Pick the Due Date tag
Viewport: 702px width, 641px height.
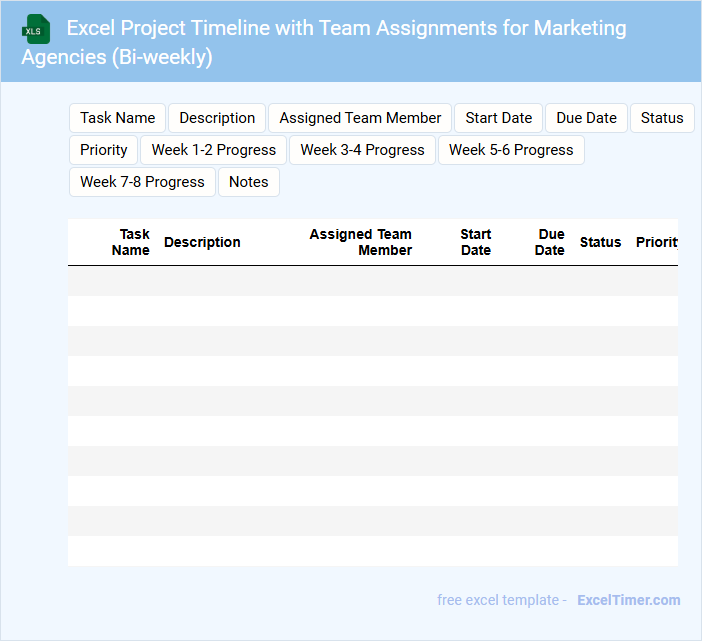click(x=586, y=118)
